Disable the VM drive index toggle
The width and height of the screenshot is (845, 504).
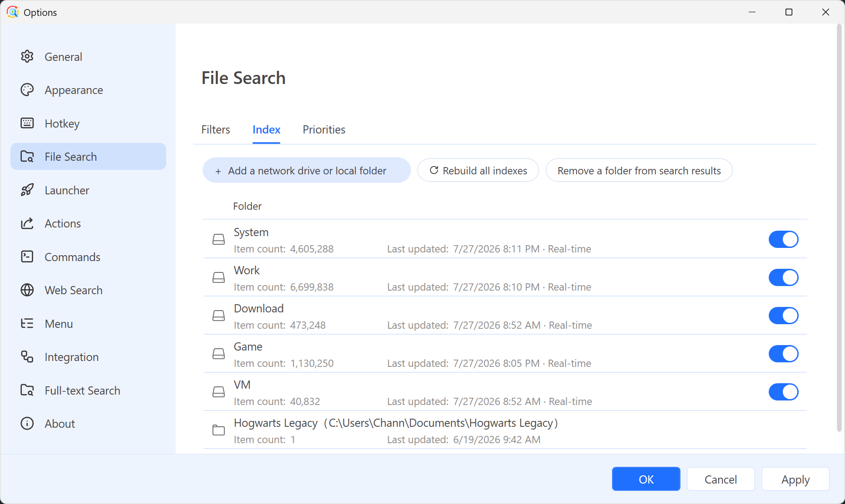[x=783, y=392]
